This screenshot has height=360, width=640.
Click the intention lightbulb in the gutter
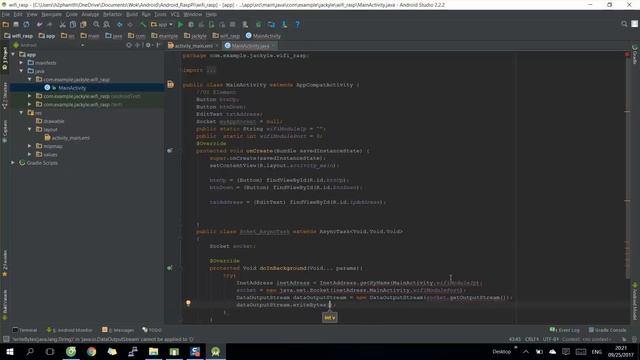(188, 303)
